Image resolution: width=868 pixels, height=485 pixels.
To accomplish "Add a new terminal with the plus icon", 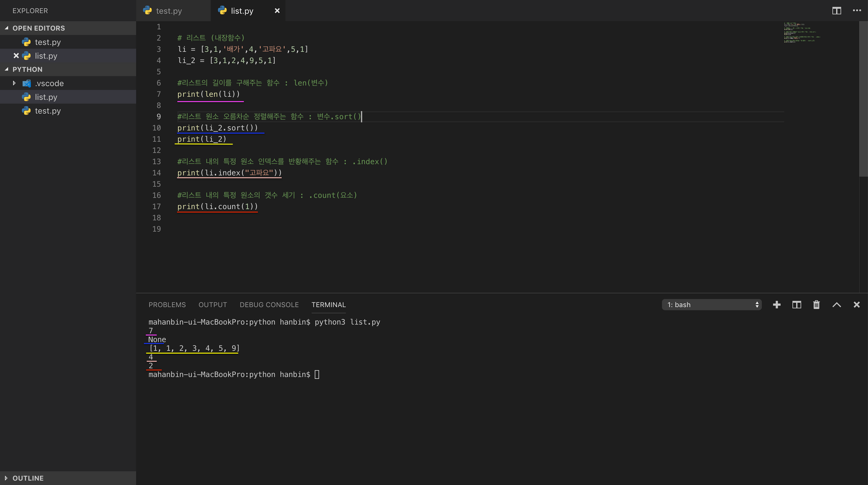I will click(776, 305).
